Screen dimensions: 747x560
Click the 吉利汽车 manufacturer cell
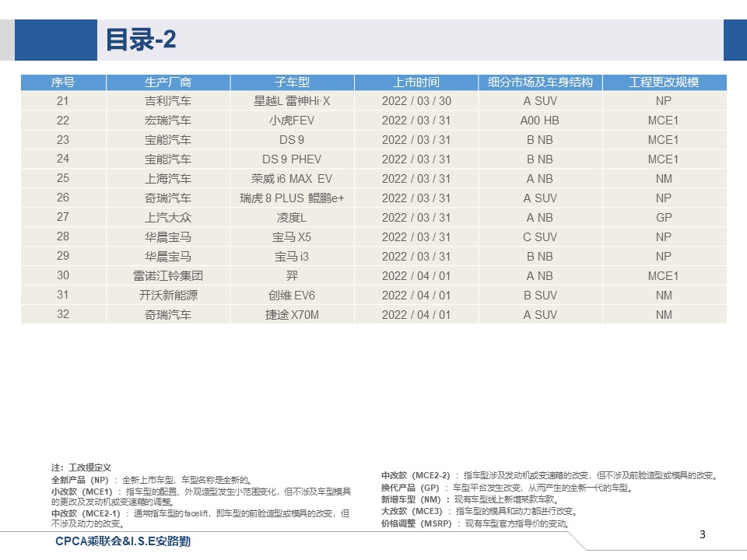tap(168, 101)
